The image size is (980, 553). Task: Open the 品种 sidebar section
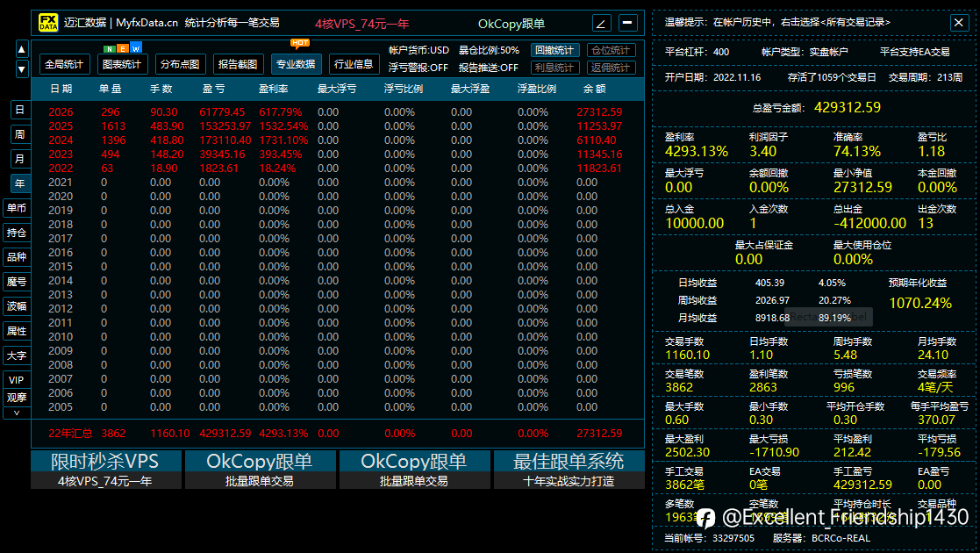coord(17,257)
